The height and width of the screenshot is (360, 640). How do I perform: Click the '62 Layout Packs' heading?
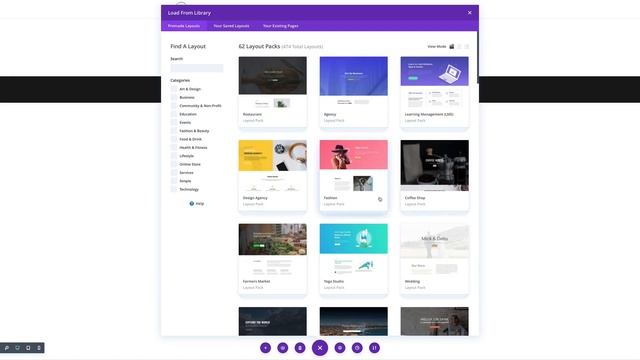(x=259, y=47)
